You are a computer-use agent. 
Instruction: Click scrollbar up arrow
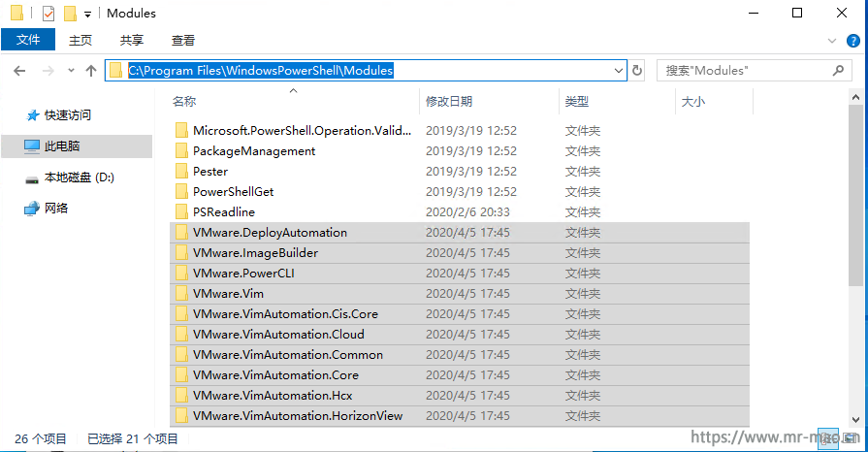point(855,98)
